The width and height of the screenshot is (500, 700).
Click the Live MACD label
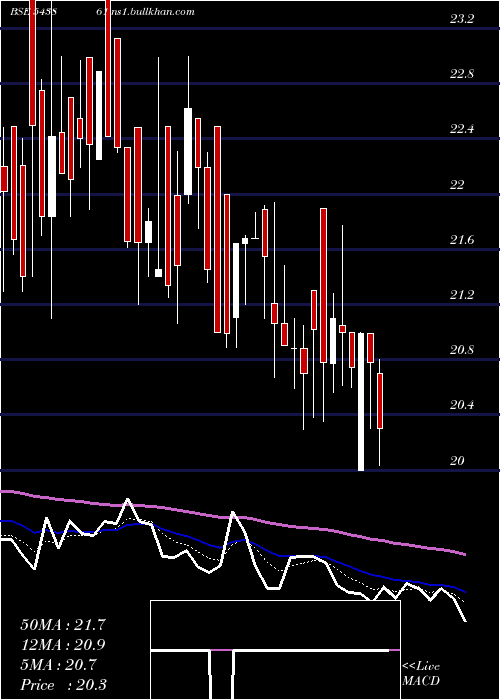click(x=421, y=673)
